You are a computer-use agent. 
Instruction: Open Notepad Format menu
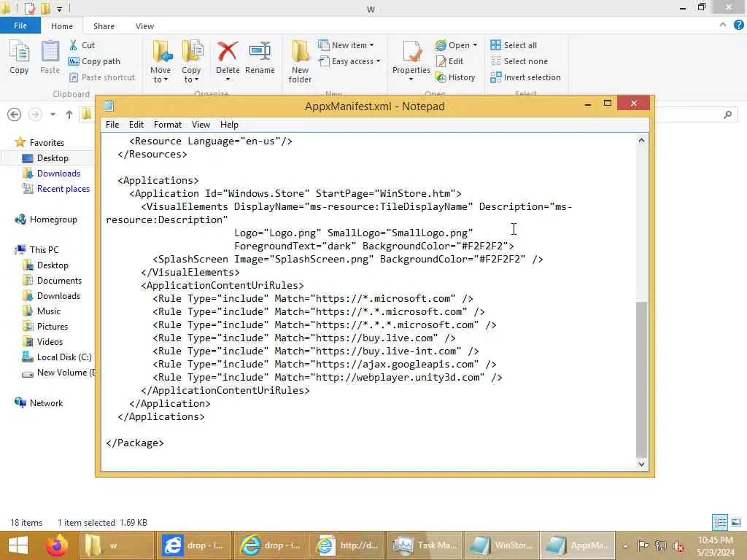pyautogui.click(x=168, y=125)
